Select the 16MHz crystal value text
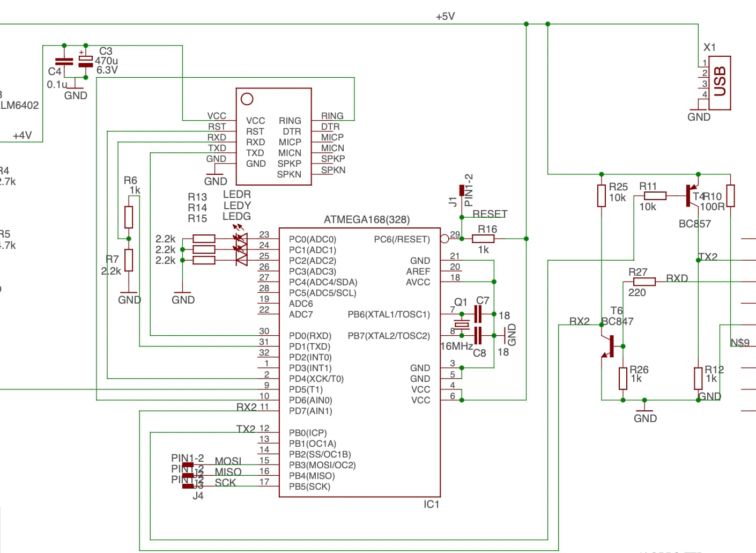 point(456,346)
